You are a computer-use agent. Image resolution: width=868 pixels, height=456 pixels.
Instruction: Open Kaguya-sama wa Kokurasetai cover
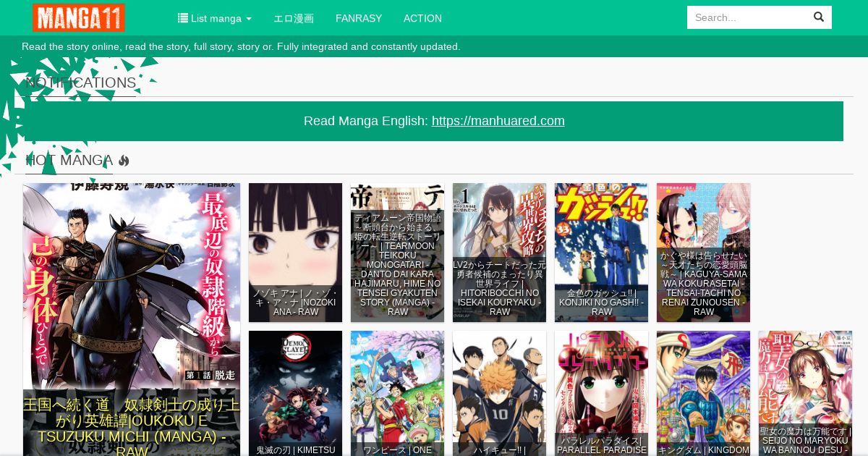[x=703, y=253]
